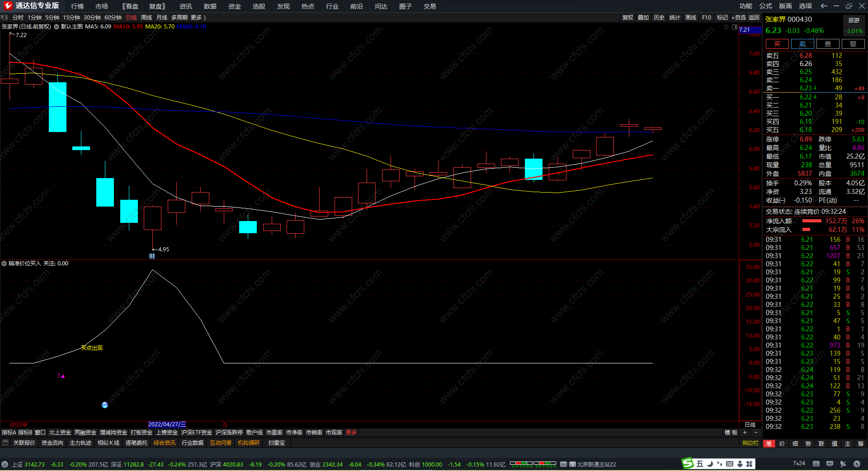
Task: Expand the index status bar chevron icon
Action: [5, 464]
